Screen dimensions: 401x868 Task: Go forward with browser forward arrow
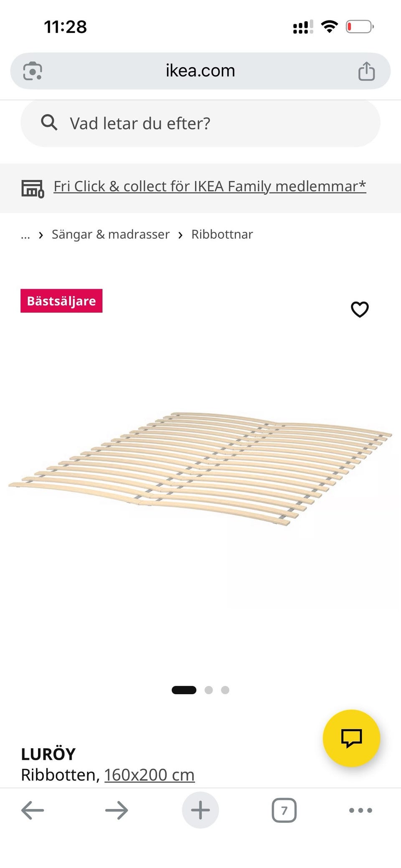coord(117,810)
